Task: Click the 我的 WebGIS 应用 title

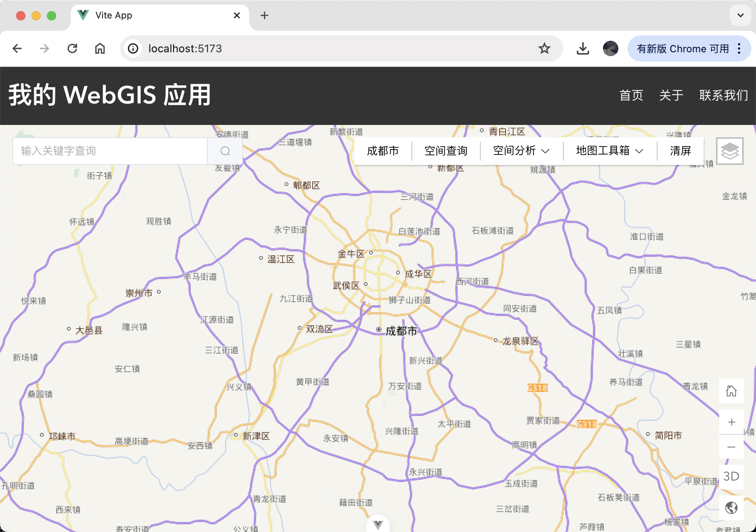Action: [110, 95]
